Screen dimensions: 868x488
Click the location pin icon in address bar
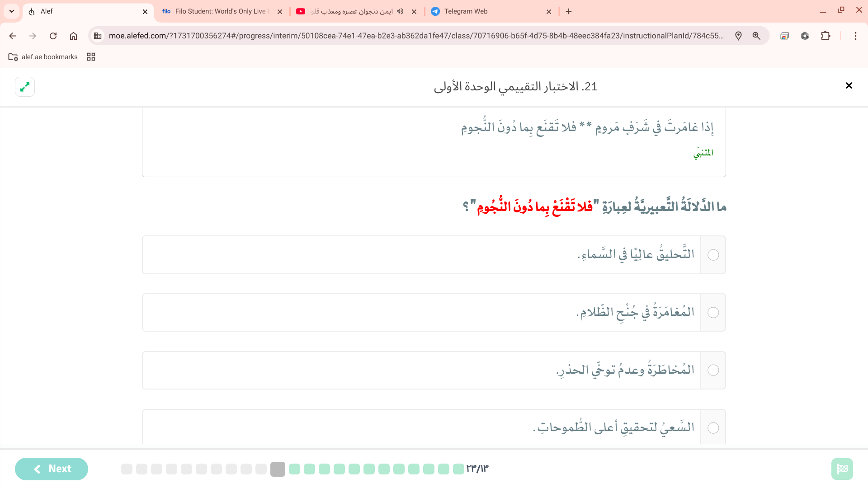point(738,36)
